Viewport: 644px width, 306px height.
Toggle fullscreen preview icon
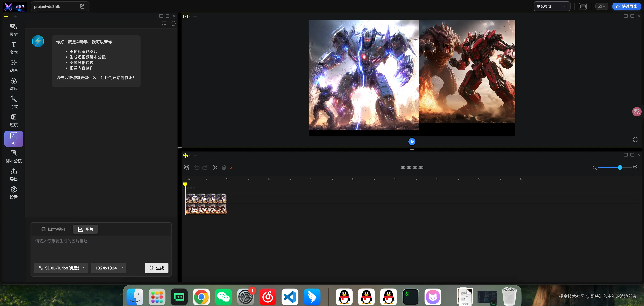[635, 140]
